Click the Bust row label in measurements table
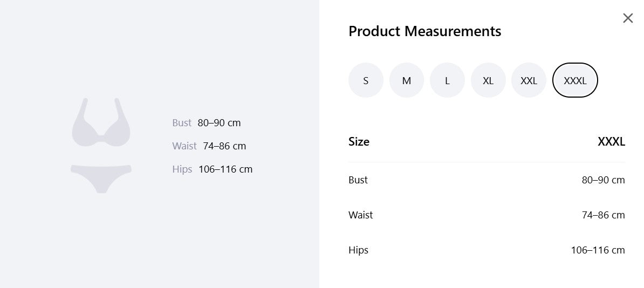 coord(358,180)
